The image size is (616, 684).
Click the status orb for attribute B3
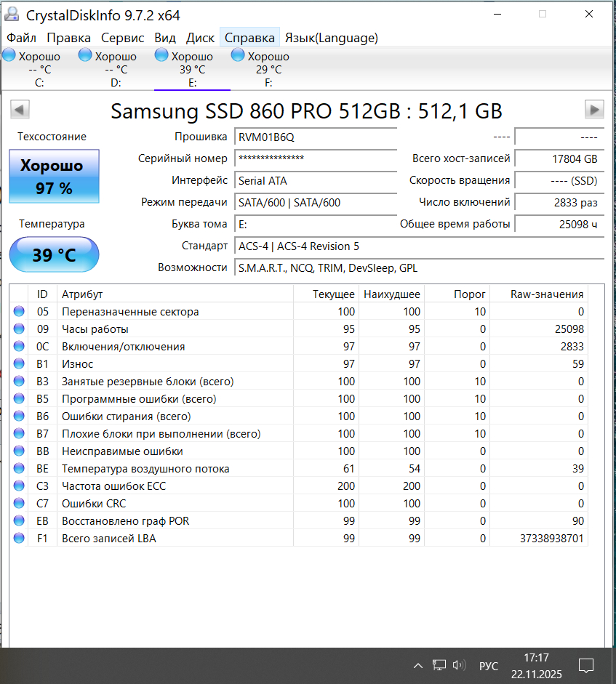click(19, 381)
